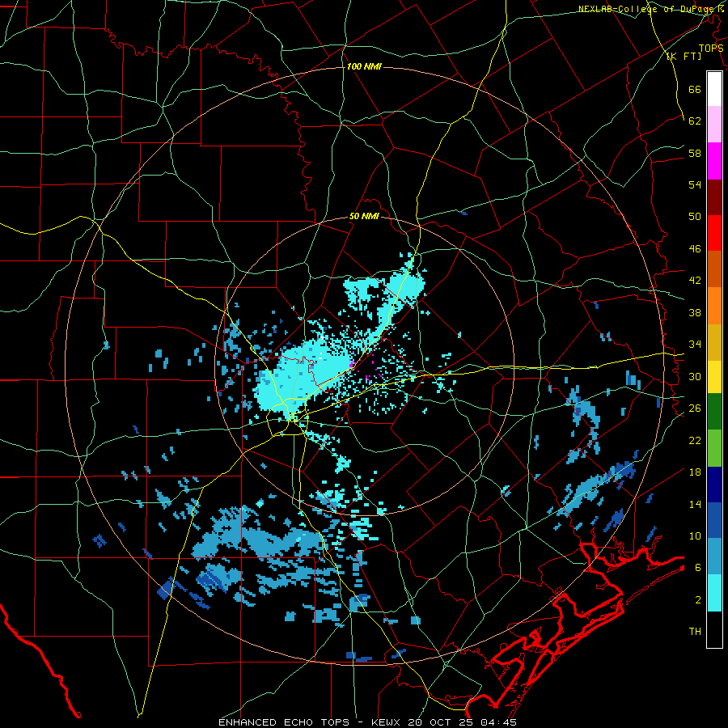Click the 14 legend value
The width and height of the screenshot is (728, 728).
point(695,504)
